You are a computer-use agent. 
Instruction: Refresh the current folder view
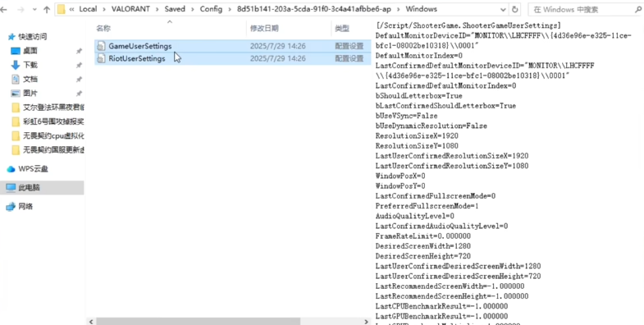[x=515, y=10]
